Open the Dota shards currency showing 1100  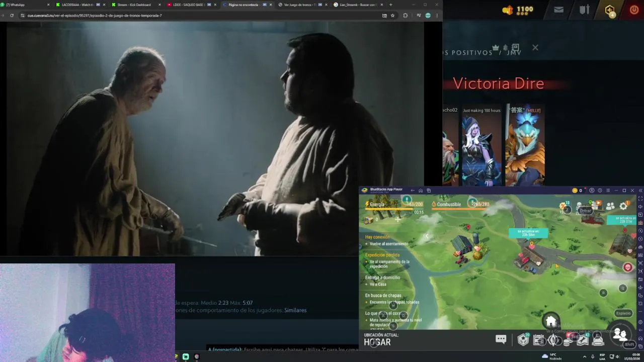[x=518, y=10]
